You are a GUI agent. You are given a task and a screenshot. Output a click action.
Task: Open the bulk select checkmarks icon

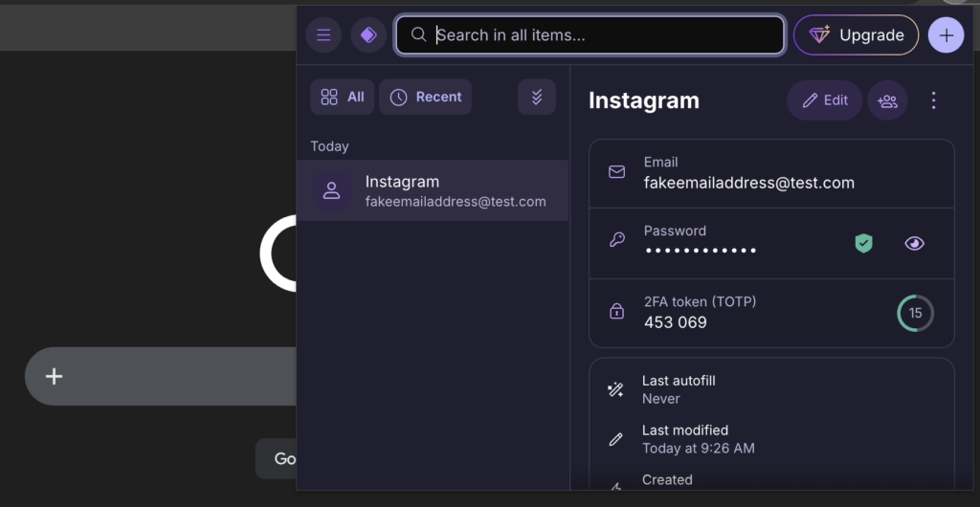pyautogui.click(x=536, y=97)
